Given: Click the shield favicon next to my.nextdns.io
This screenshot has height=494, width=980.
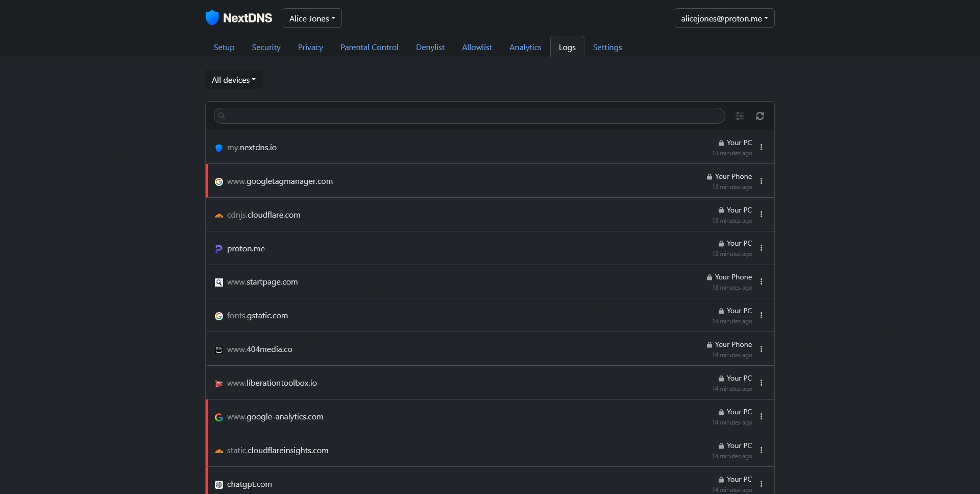Looking at the screenshot, I should pos(218,148).
